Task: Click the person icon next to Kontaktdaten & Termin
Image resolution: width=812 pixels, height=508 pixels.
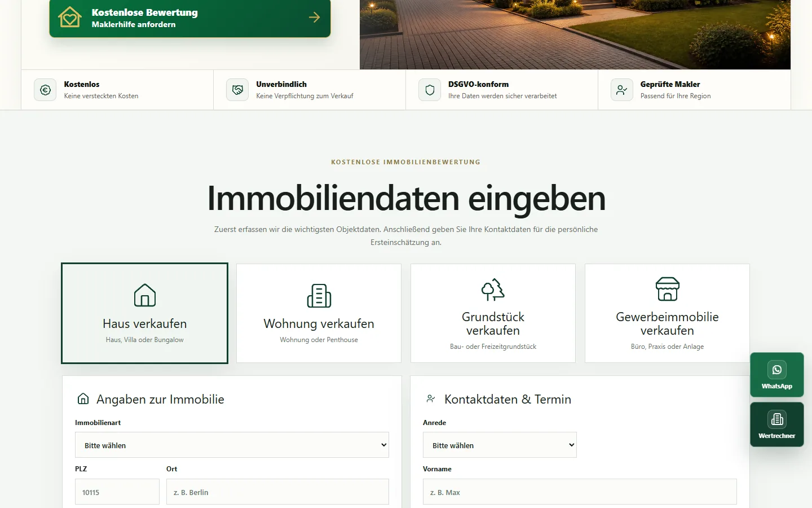Action: tap(431, 398)
